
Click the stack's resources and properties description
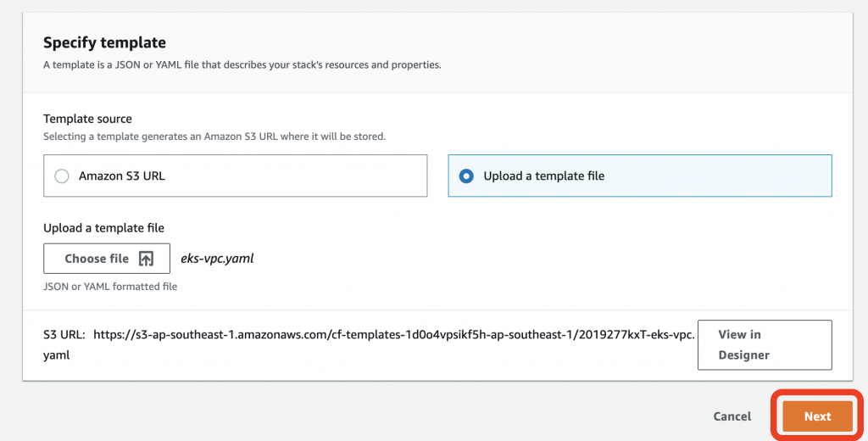tap(242, 64)
